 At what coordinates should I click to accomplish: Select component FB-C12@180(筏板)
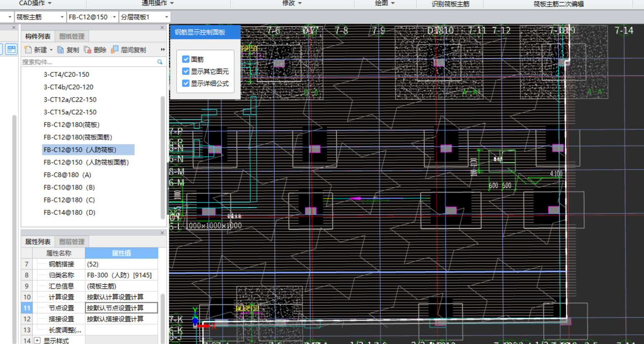point(71,125)
